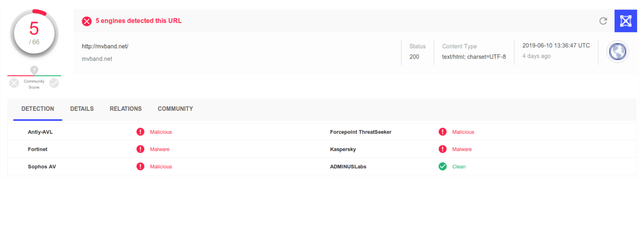Select the DETECTION tab

click(38, 109)
